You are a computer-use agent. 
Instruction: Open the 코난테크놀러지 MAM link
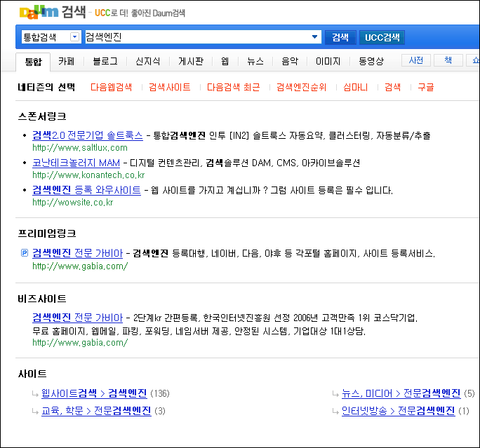point(76,163)
